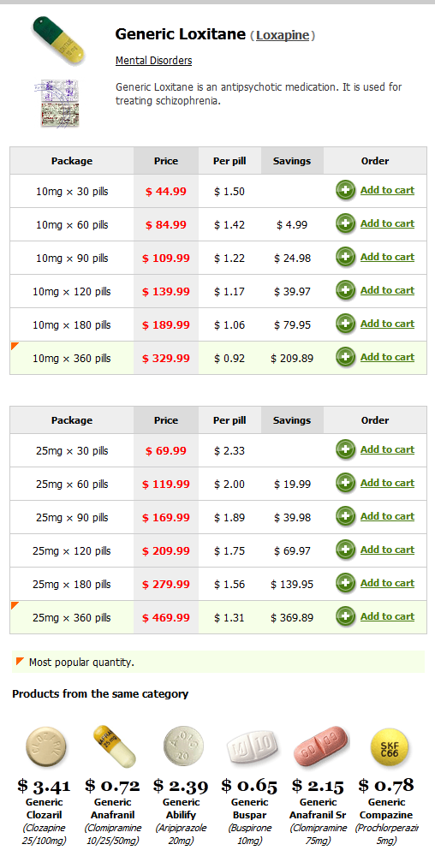This screenshot has height=868, width=435.
Task: Click the green-yellow Loxitane capsule image
Action: coord(59,40)
